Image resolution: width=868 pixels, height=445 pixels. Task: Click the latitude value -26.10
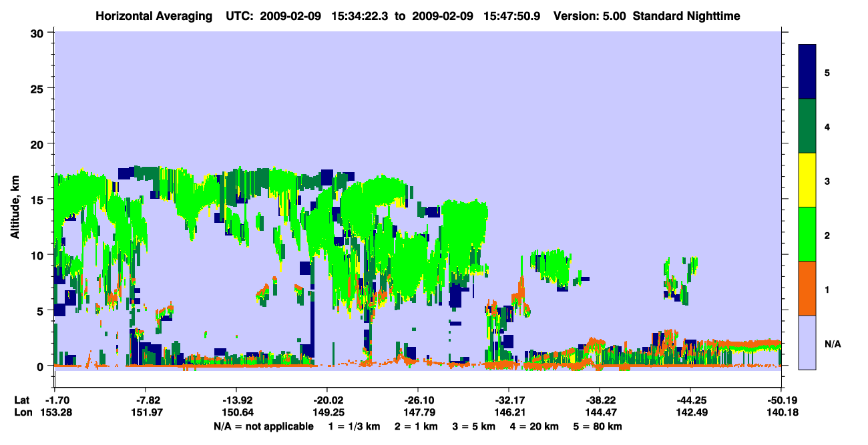click(417, 400)
